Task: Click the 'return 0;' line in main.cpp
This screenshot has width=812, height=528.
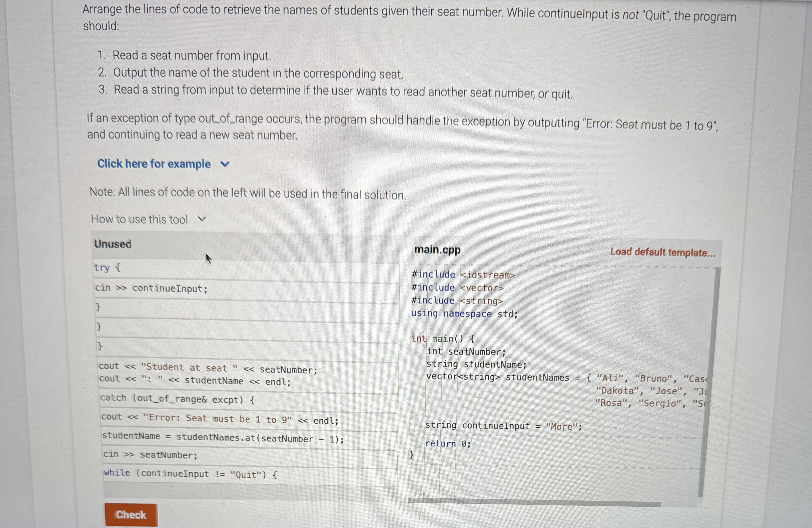Action: [x=448, y=444]
